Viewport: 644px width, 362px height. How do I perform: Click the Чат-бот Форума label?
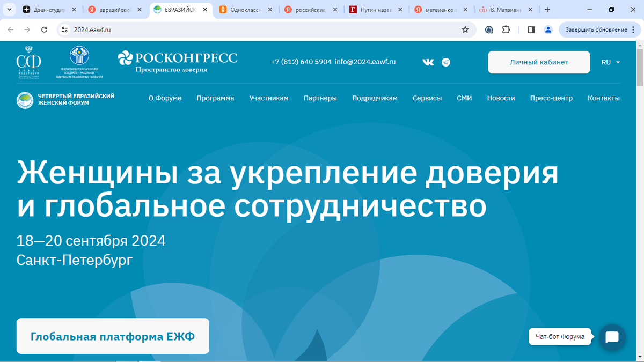[x=560, y=337]
